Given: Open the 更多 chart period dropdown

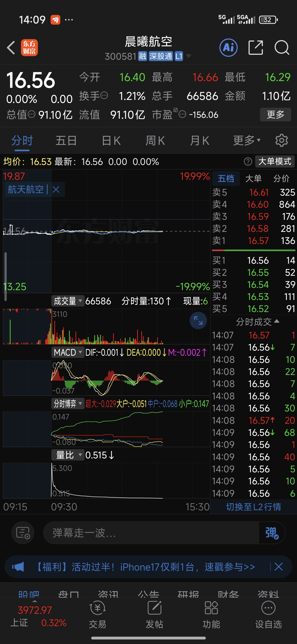Looking at the screenshot, I should pyautogui.click(x=247, y=141).
